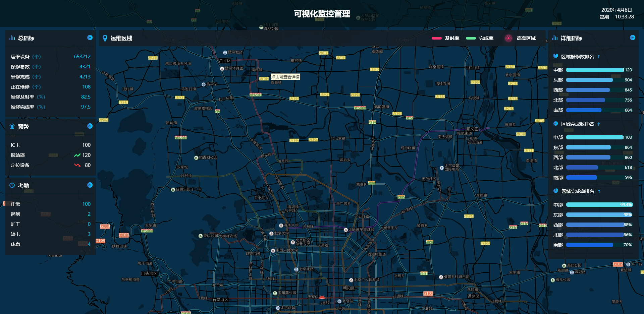The height and width of the screenshot is (314, 644).
Task: Click the 昌平站 map marker
Action: tap(204, 84)
